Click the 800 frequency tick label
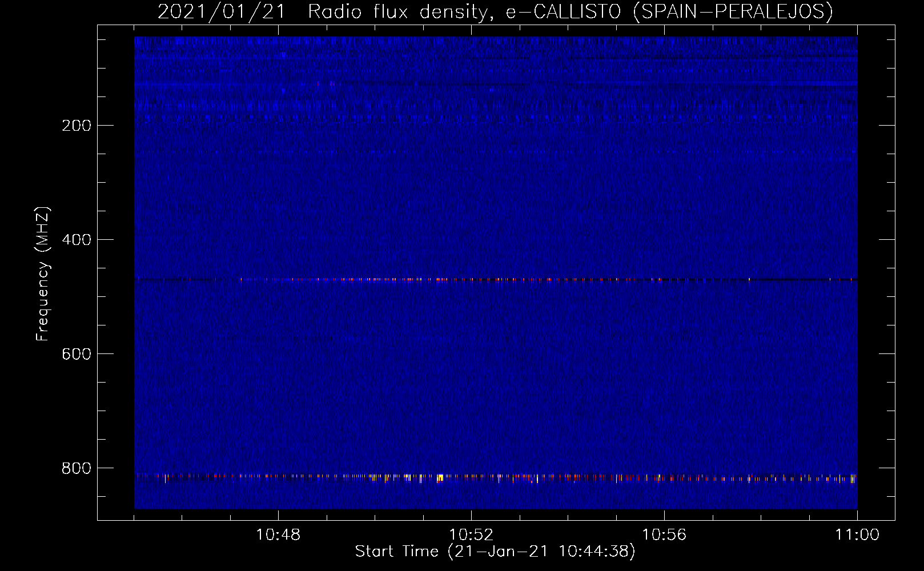This screenshot has width=924, height=571. tap(77, 468)
